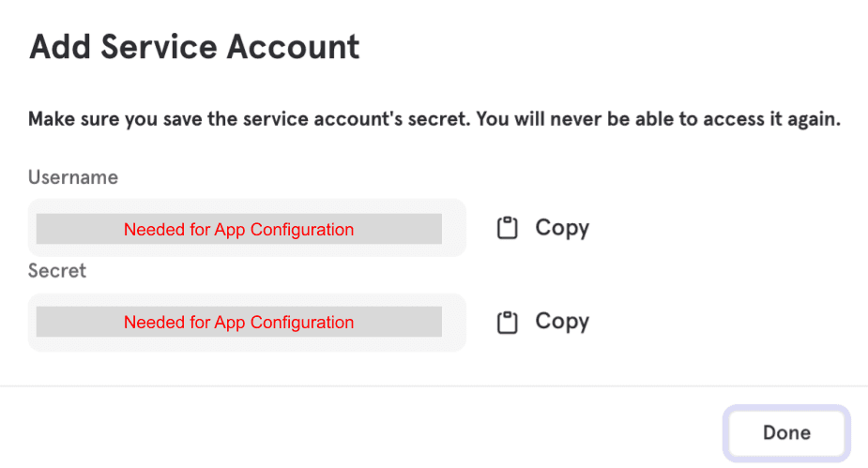The height and width of the screenshot is (468, 868).
Task: Click the word 'Account' in the dialog title
Action: [294, 47]
